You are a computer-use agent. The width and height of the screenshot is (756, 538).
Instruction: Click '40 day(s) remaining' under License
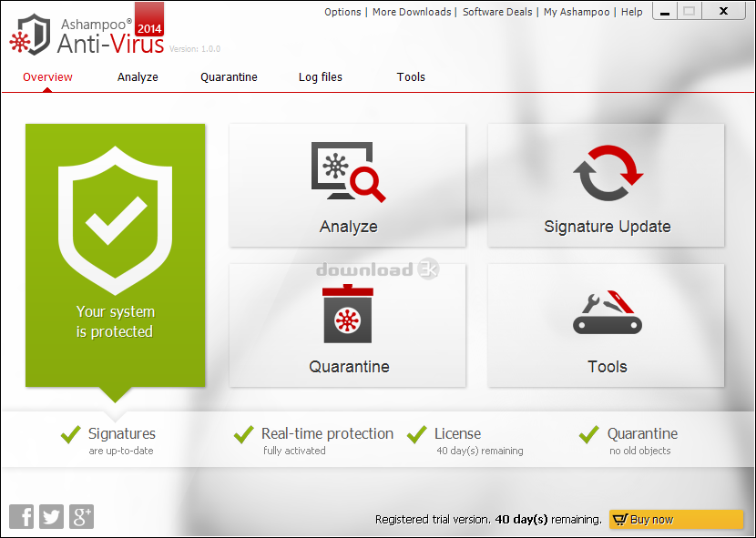[480, 451]
